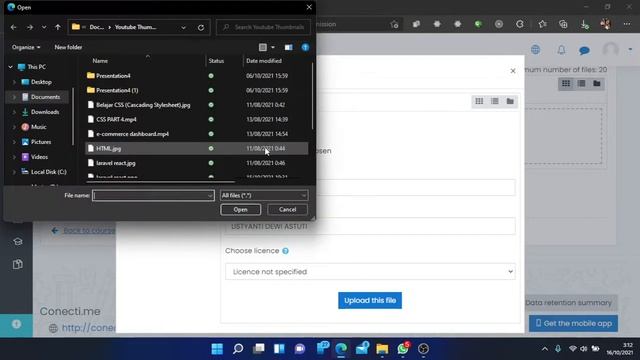Open the messages chat icon
640x360 pixels.
pos(584,50)
